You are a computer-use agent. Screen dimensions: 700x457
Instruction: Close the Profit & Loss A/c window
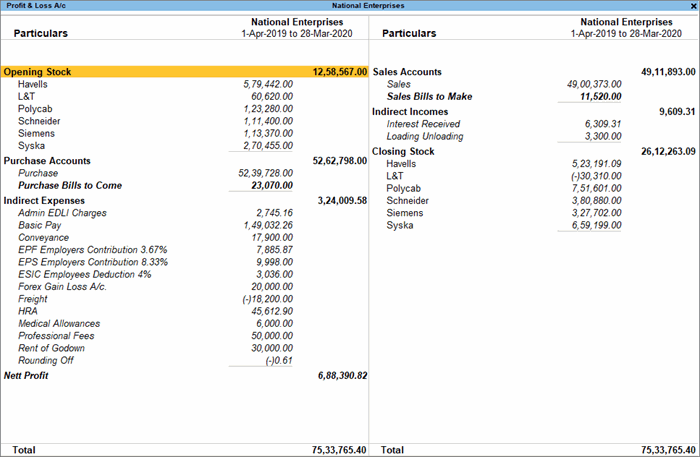click(x=693, y=5)
